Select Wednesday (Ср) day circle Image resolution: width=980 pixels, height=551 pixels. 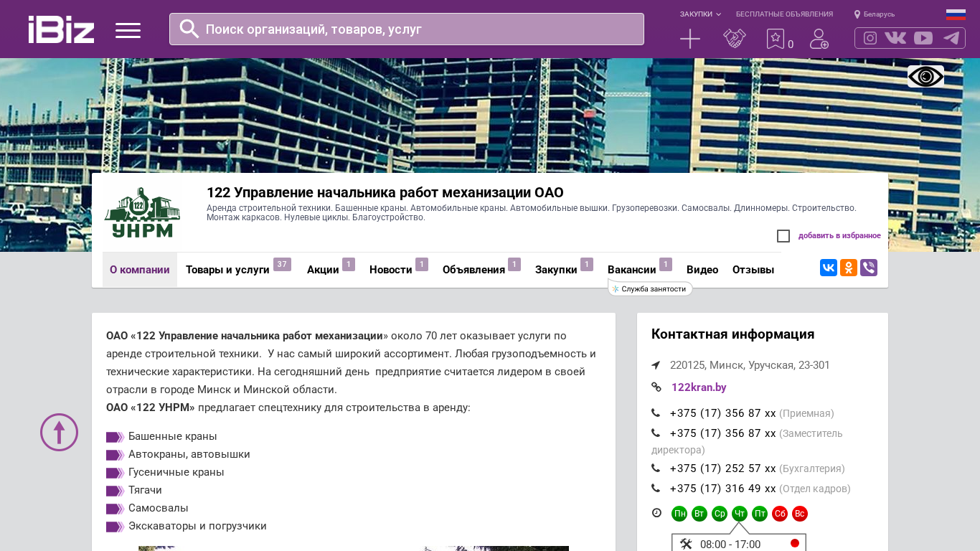720,514
